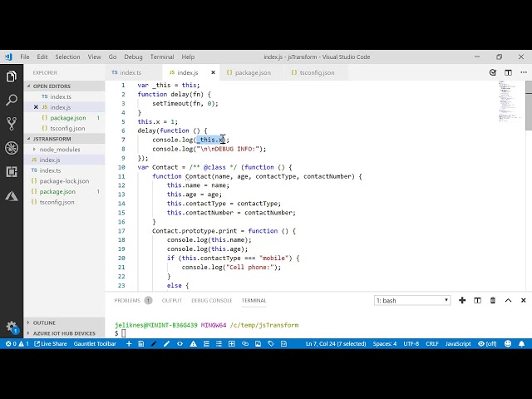Open errors and warnings count in status bar
The image size is (532, 399).
tap(17, 343)
